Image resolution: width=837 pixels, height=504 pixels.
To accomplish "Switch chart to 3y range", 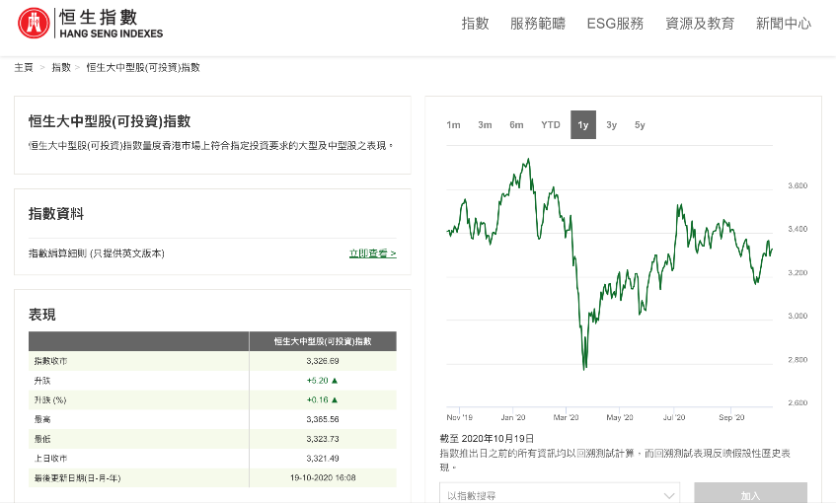I will [x=612, y=125].
